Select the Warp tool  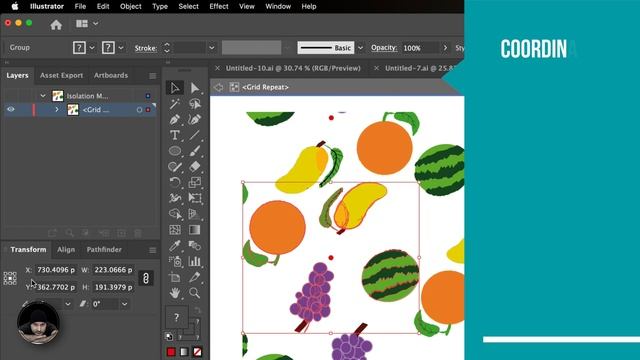(175, 198)
